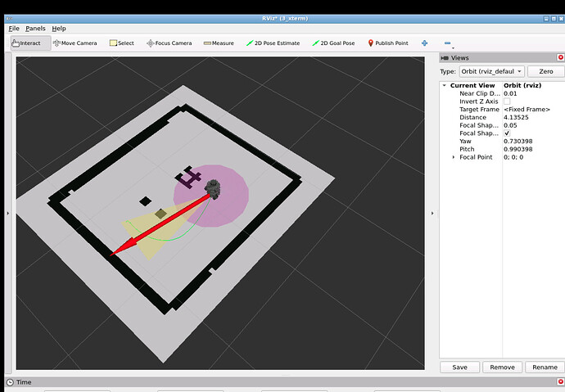Image resolution: width=565 pixels, height=392 pixels.
Task: Pick the Measure tool
Action: point(219,43)
